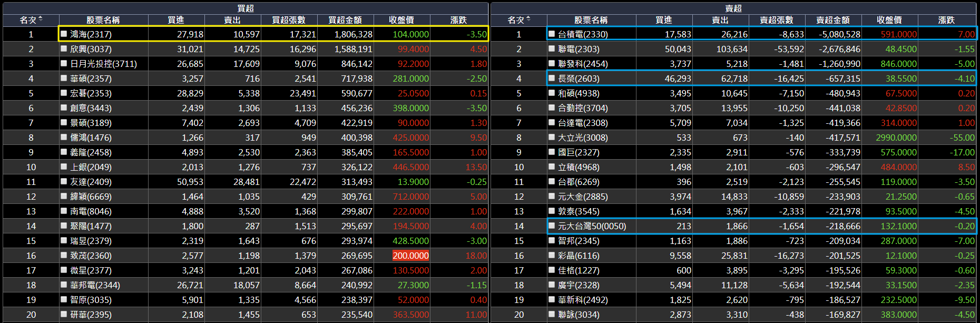Viewport: 980px width, 323px height.
Task: Select the 聚陽(1477) row name
Action: tap(91, 226)
